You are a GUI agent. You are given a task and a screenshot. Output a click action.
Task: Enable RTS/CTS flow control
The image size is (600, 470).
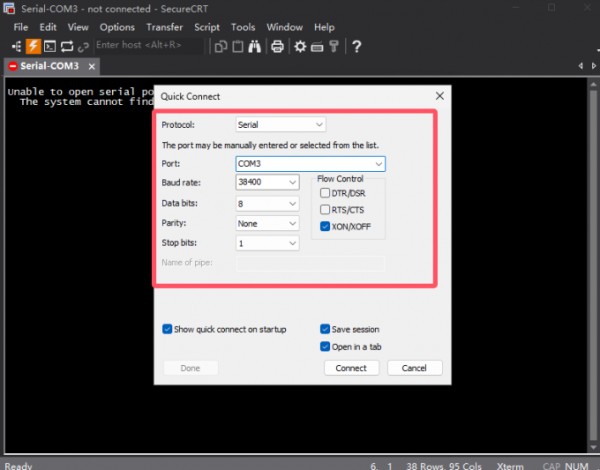point(325,209)
